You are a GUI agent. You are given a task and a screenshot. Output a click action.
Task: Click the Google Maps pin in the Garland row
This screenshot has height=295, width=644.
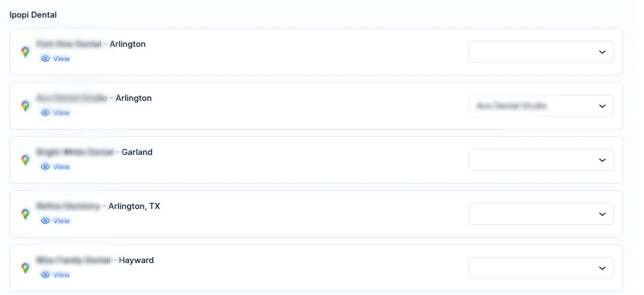[x=25, y=160]
